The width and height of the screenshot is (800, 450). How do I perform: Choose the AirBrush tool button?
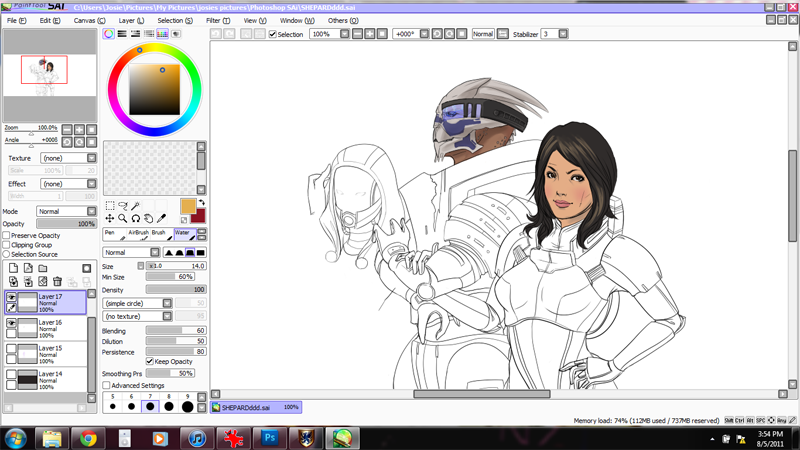tap(138, 235)
